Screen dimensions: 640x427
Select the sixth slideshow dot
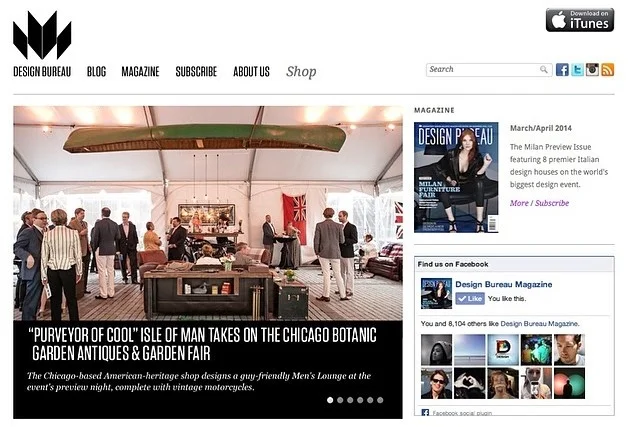[380, 400]
